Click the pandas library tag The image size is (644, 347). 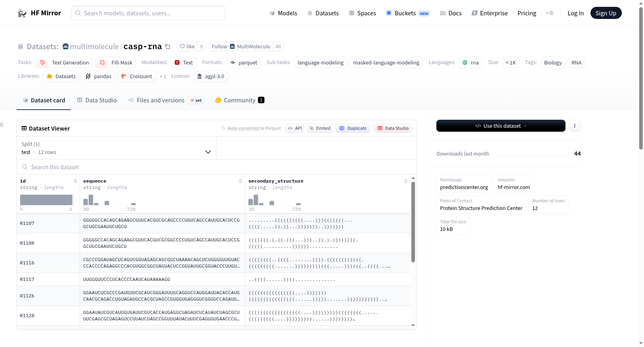click(x=99, y=76)
